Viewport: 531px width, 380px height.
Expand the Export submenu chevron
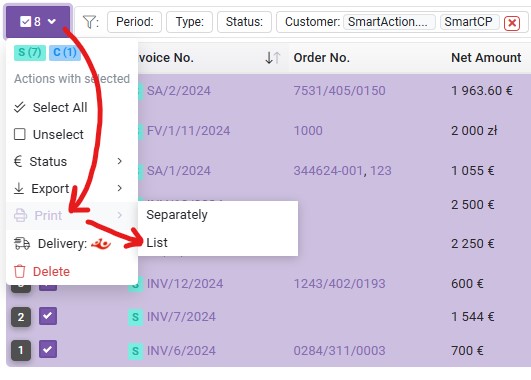point(119,188)
